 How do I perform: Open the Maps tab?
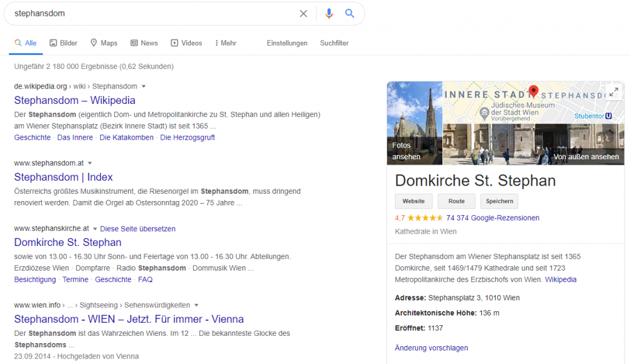click(103, 43)
